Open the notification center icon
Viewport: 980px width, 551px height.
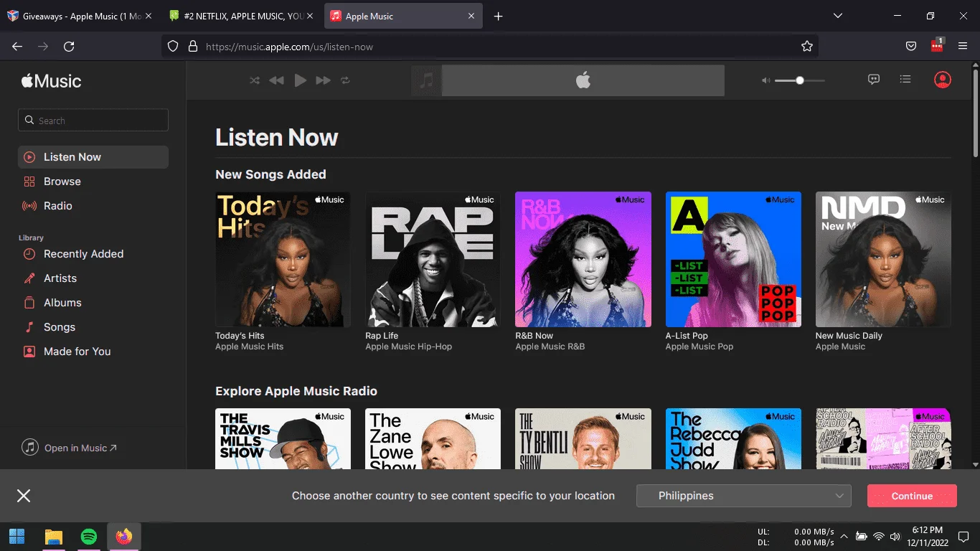point(963,537)
